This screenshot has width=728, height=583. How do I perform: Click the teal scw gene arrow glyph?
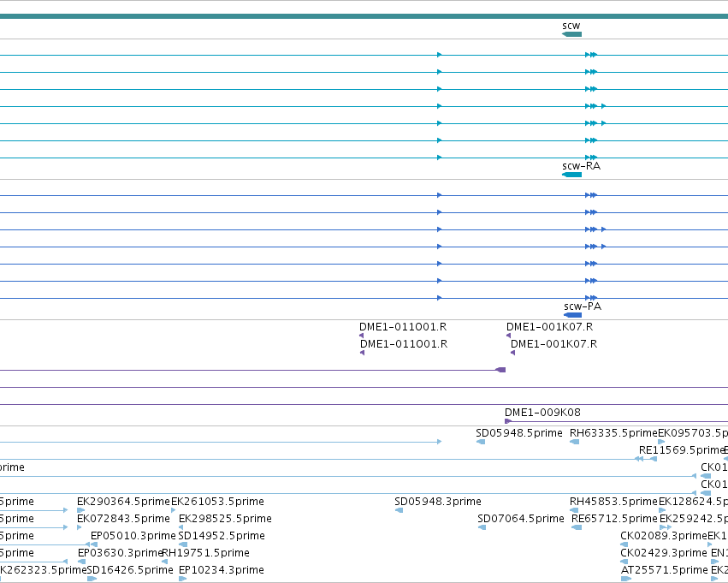(x=572, y=34)
